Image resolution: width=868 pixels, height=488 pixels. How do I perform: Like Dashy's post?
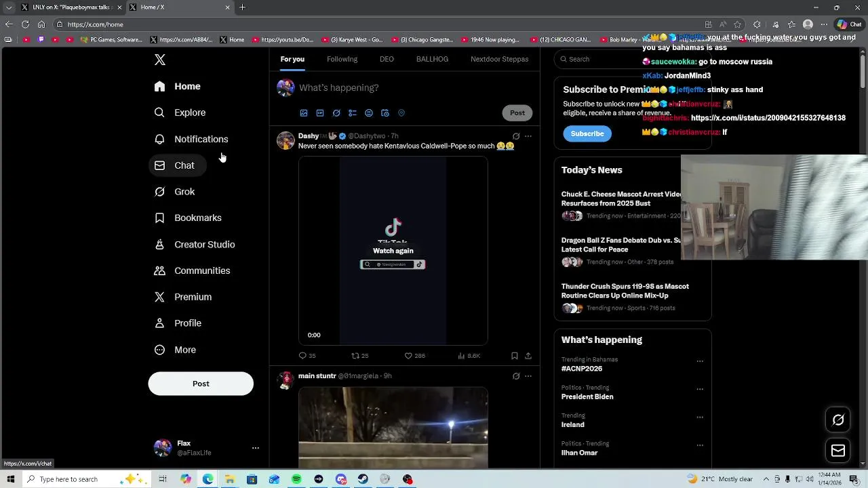414,356
